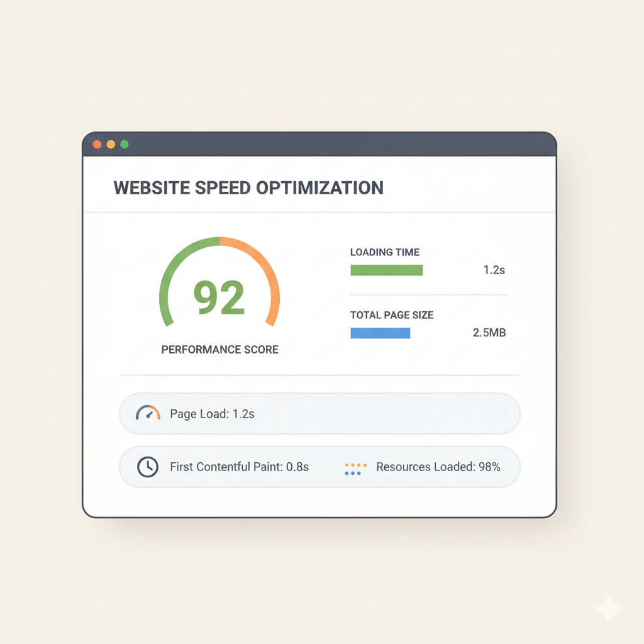
Task: Click the Website Speed Optimization heading
Action: coord(248,187)
